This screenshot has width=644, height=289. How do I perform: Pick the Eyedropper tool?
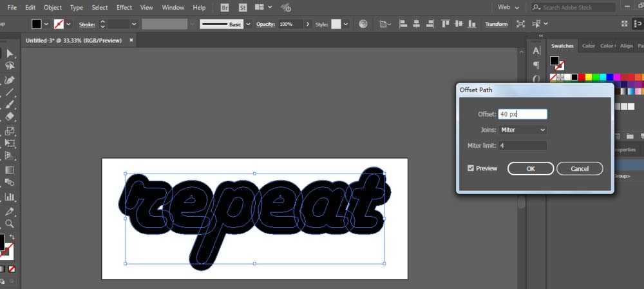10,212
